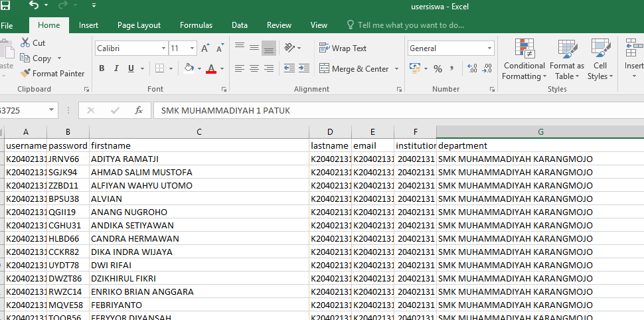Viewport: 644px width, 320px height.
Task: Decrease font size
Action: 220,48
